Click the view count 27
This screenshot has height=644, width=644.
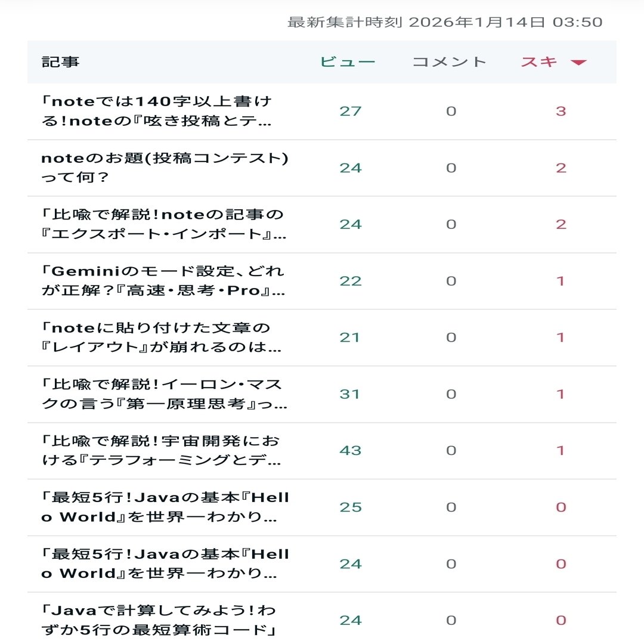tap(351, 112)
